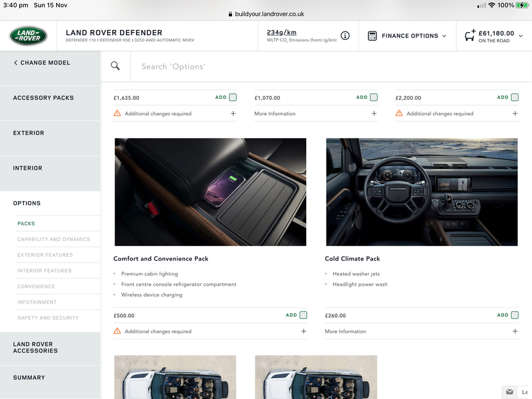532x399 pixels.
Task: Tick the ADD checkbox for £1,070.00 pack
Action: (x=373, y=97)
